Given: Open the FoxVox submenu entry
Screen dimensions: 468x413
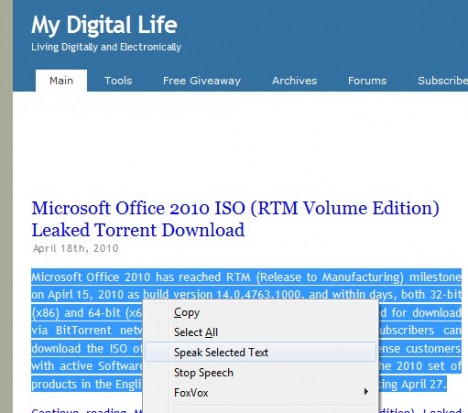Looking at the screenshot, I should (x=261, y=393).
